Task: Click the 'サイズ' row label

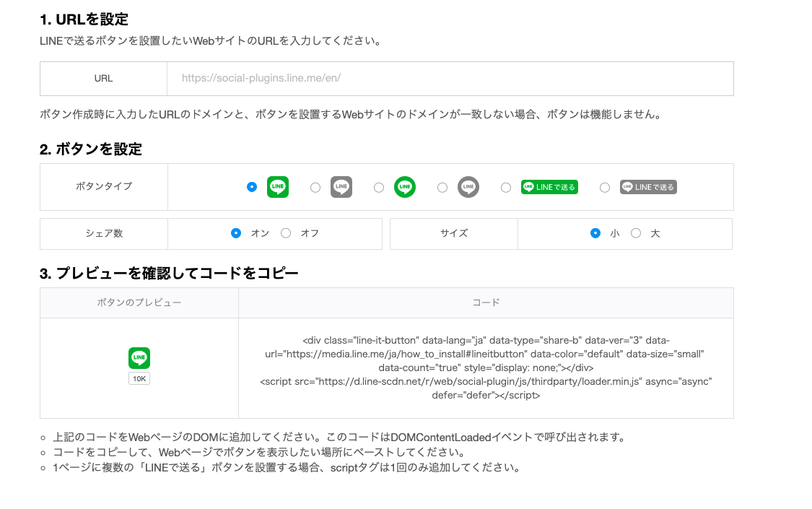Action: [x=454, y=233]
